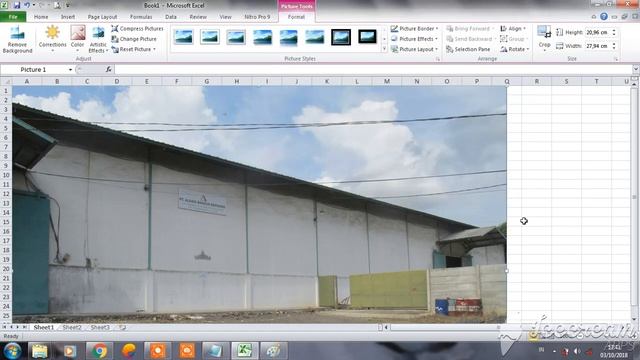Click Reset Picture
This screenshot has height=360, width=640.
click(133, 49)
